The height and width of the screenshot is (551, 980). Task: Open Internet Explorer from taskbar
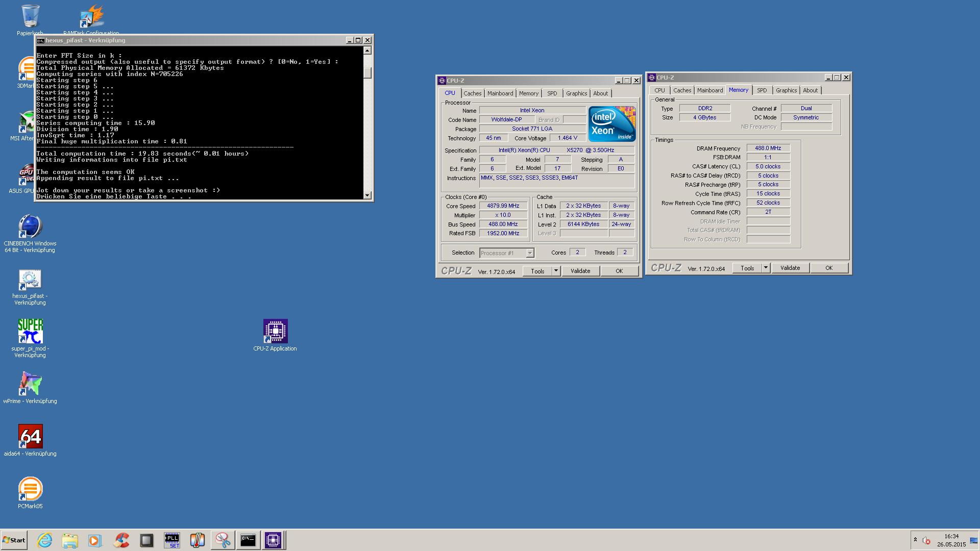click(45, 540)
